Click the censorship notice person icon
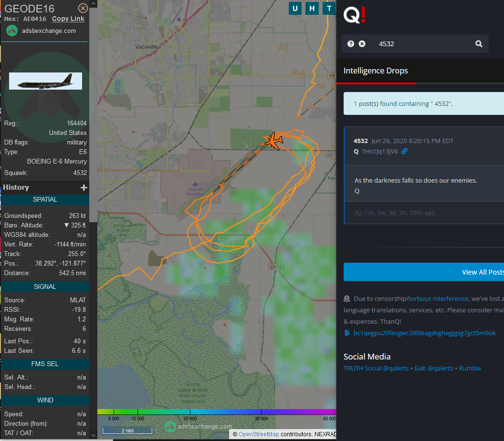Screen dimensions: 504x441 tap(347, 299)
